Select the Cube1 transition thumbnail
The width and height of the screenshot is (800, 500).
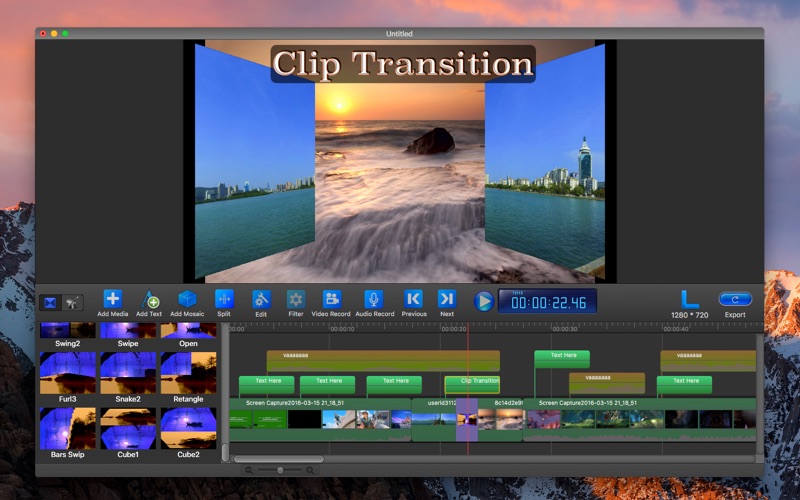pyautogui.click(x=128, y=429)
